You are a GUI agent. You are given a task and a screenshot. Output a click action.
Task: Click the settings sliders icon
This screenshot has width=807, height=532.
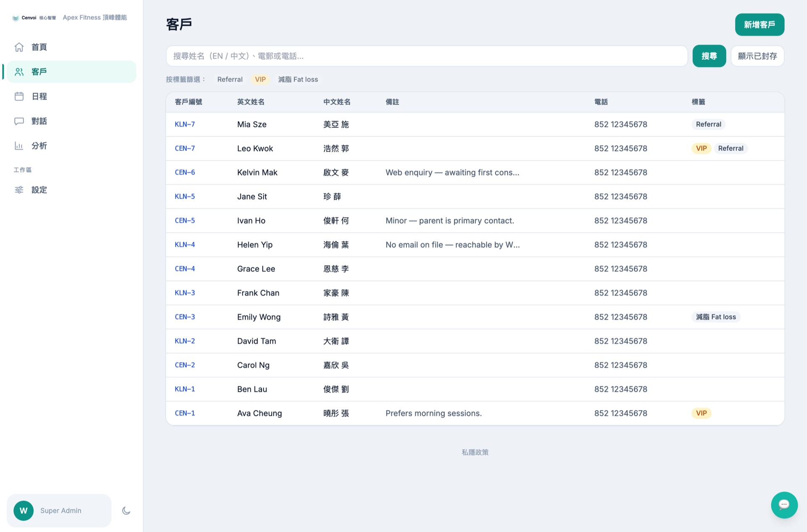click(19, 190)
